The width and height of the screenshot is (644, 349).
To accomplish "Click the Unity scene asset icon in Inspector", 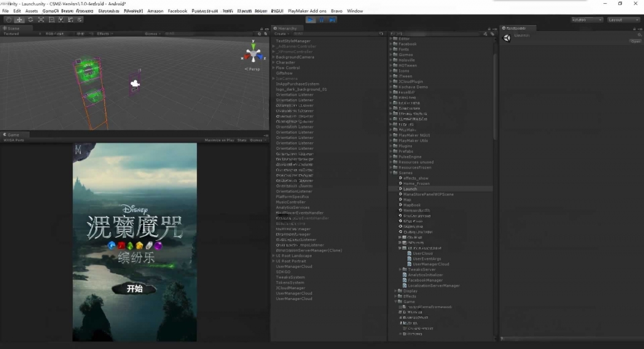I will click(x=507, y=38).
